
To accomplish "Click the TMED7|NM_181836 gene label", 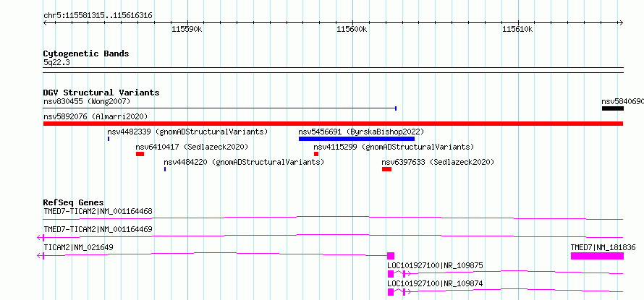I will 603,247.
